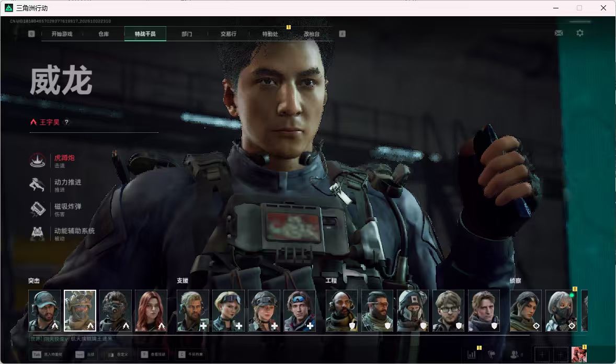616x364 pixels.
Task: Open the mail envelope icon
Action: (558, 33)
